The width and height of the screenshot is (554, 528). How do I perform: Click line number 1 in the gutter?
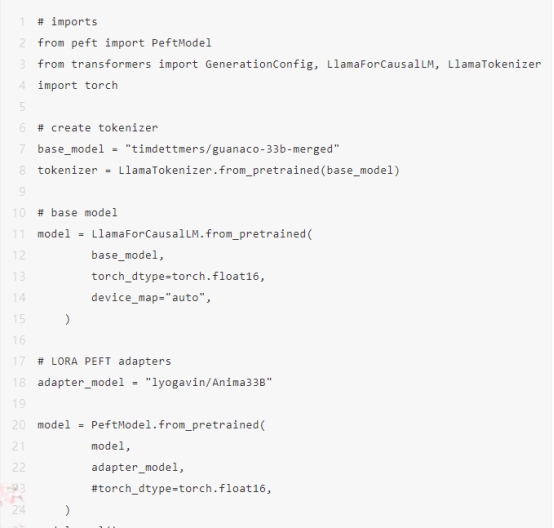22,22
